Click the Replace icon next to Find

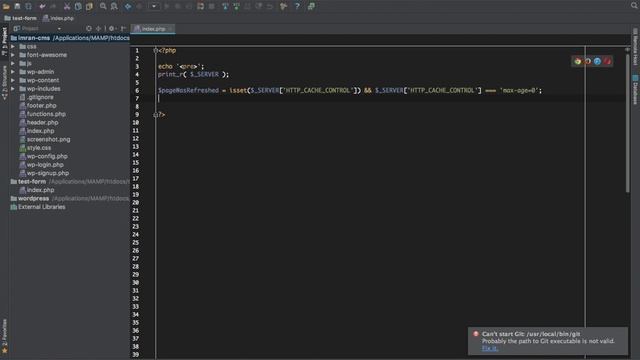[x=114, y=6]
